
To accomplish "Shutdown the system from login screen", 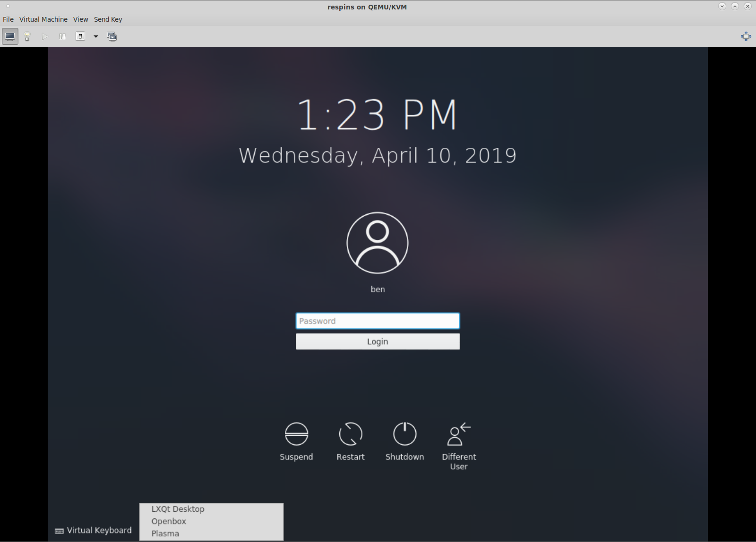I will (x=405, y=442).
